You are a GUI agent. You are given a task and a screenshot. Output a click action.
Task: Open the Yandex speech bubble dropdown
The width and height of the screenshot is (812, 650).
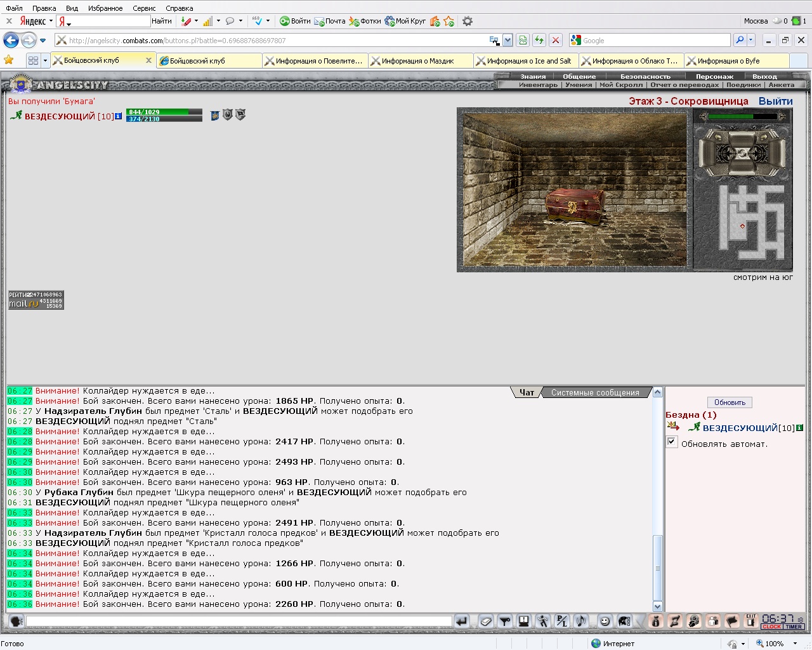[x=240, y=21]
